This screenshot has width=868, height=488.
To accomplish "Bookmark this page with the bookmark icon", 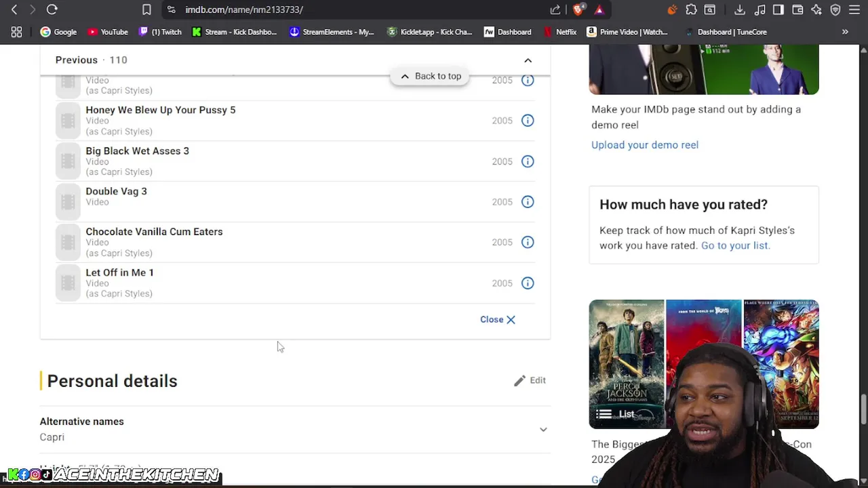I will (x=146, y=9).
